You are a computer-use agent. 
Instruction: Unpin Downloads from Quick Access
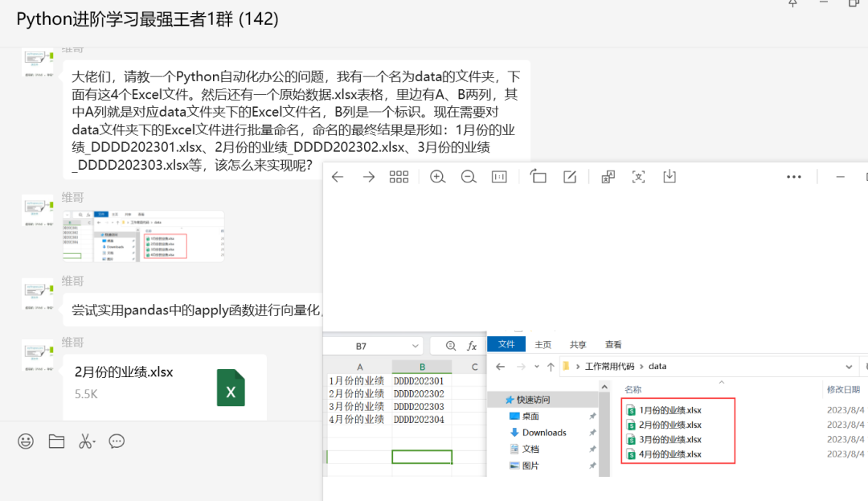pyautogui.click(x=592, y=432)
